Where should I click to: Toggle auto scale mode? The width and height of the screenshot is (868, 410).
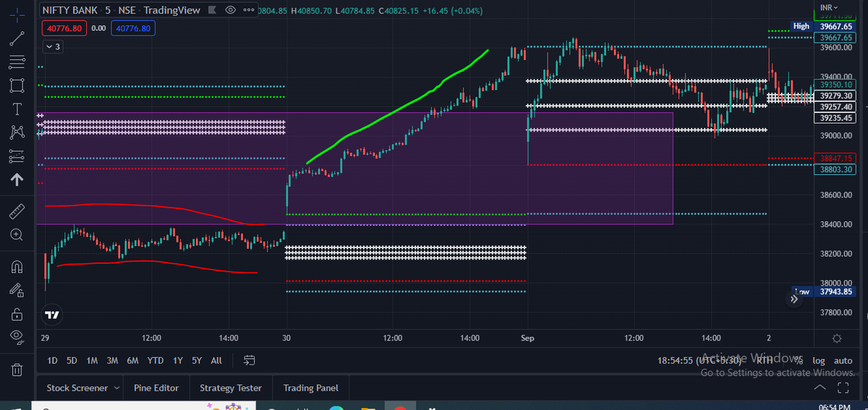point(843,360)
